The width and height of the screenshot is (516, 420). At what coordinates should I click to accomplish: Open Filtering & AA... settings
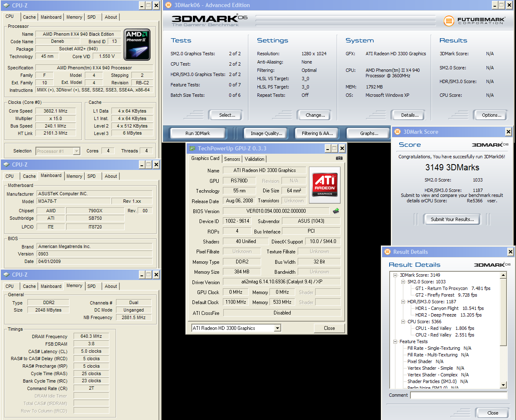pos(317,133)
